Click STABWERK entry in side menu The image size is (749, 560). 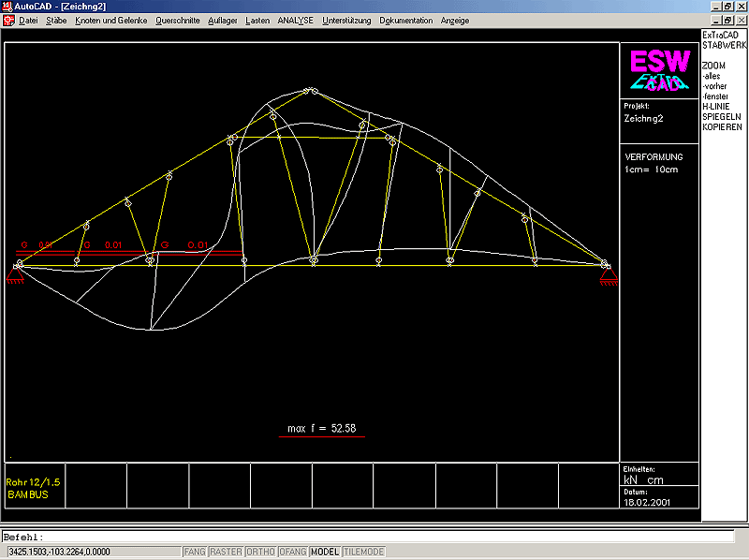point(724,45)
